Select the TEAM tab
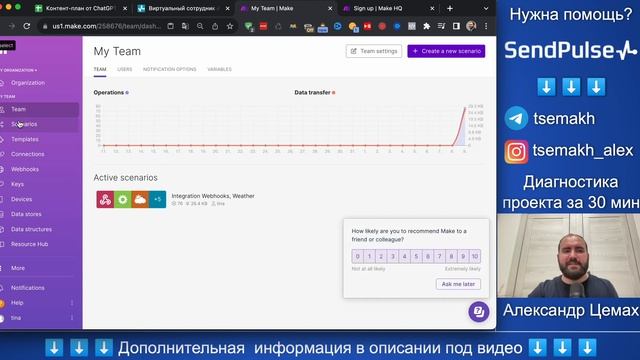Screen dimensions: 640x360 coord(100,69)
